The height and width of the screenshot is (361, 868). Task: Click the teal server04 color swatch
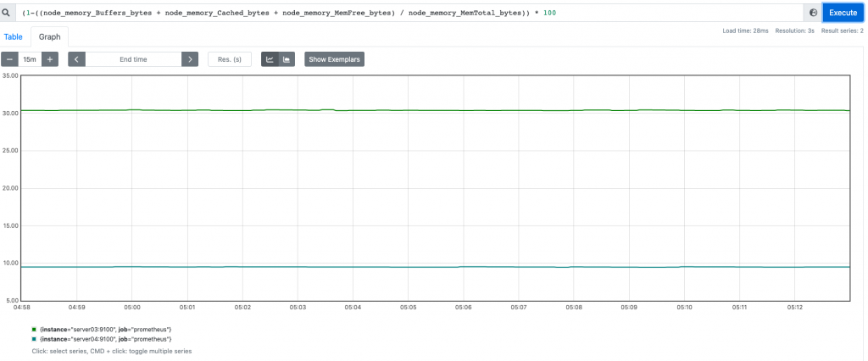[x=34, y=339]
